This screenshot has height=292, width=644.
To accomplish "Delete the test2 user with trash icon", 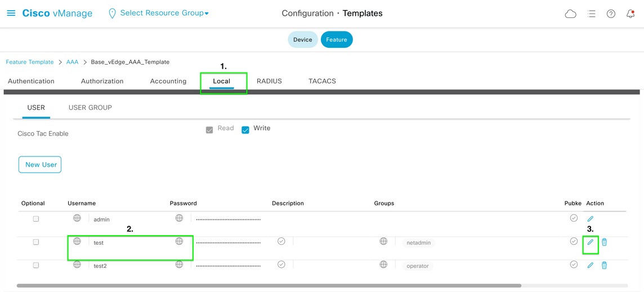I will (604, 266).
